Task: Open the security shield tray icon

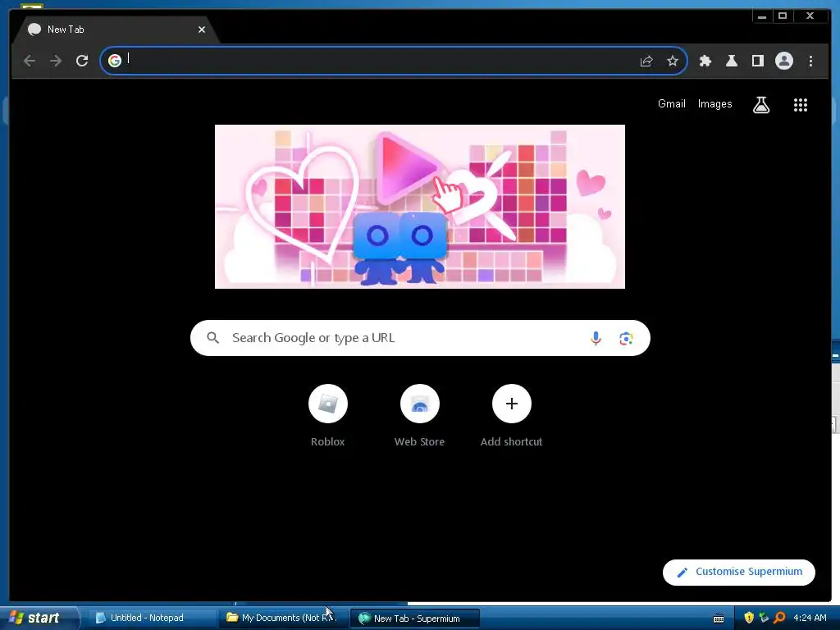Action: click(x=749, y=618)
